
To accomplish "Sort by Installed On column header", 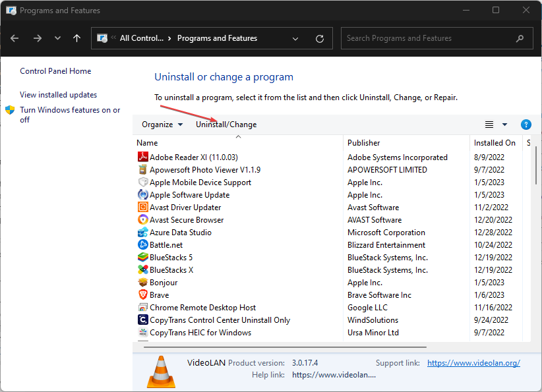I will click(x=495, y=143).
